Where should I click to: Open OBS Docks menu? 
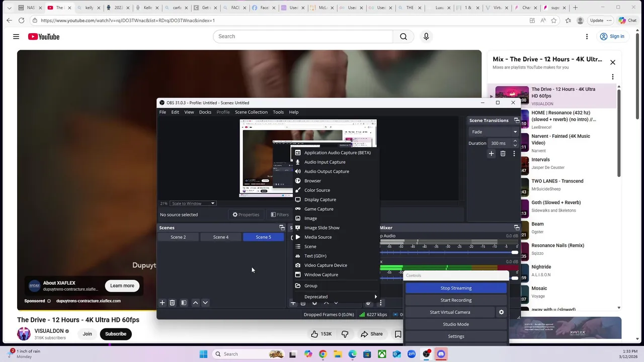[x=205, y=112]
